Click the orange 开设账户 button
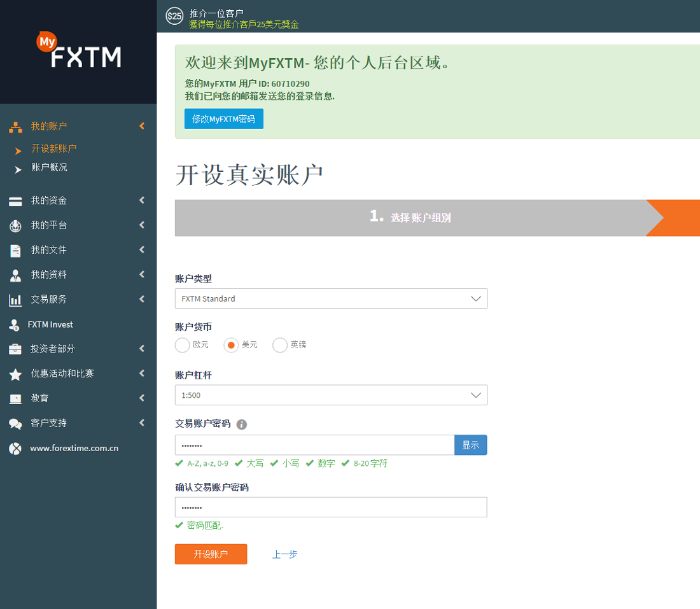700x609 pixels. 211,554
